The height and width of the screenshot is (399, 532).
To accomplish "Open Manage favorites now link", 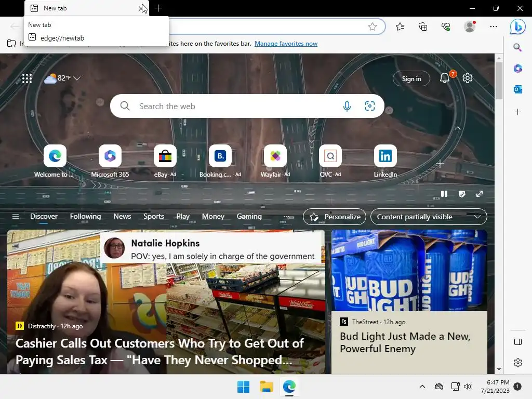I will [286, 44].
